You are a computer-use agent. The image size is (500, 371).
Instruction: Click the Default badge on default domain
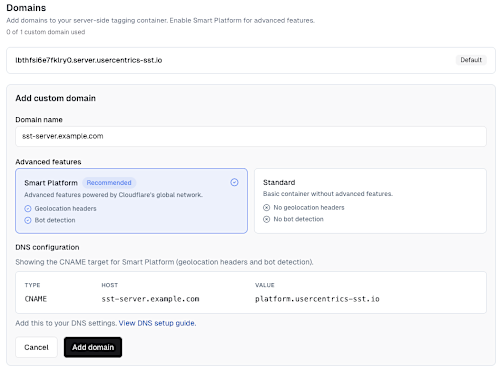[x=471, y=60]
